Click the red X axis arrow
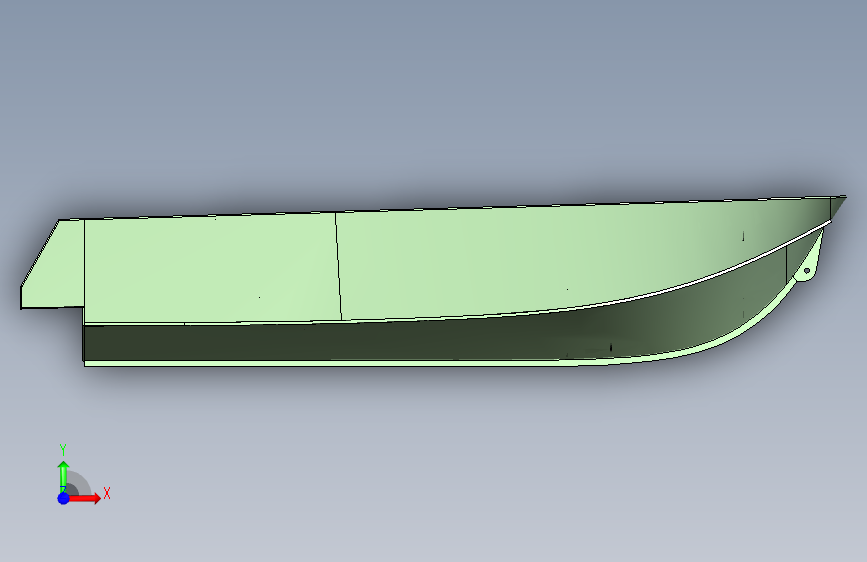Image resolution: width=867 pixels, height=562 pixels. [83, 498]
